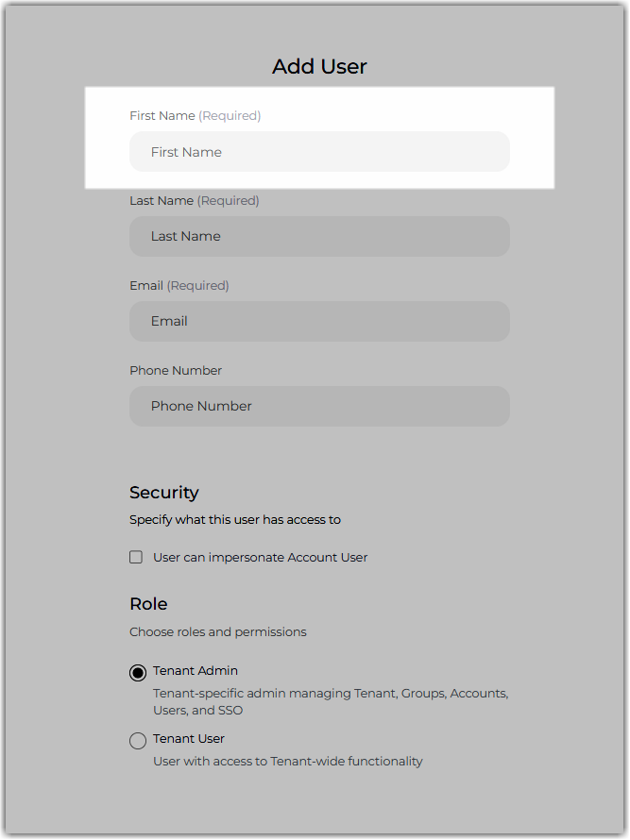Viewport: 630px width, 840px height.
Task: Click Choose roles and permissions text
Action: 218,632
